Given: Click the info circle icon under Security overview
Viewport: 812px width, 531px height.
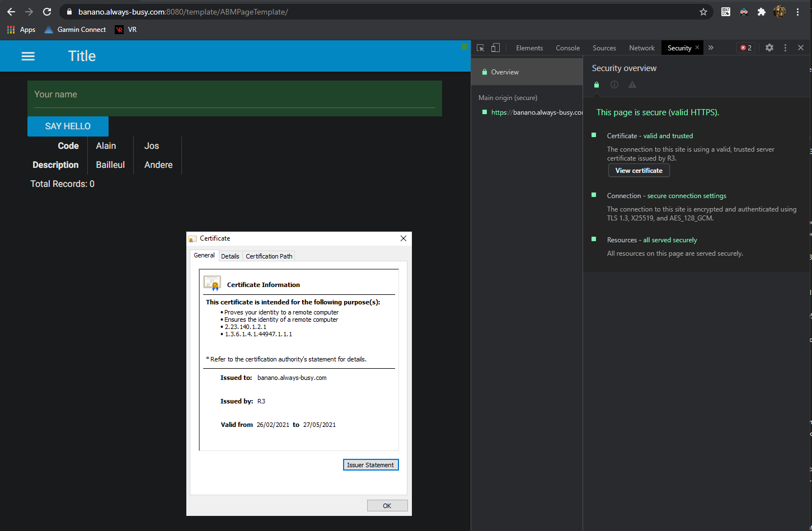Looking at the screenshot, I should click(614, 85).
